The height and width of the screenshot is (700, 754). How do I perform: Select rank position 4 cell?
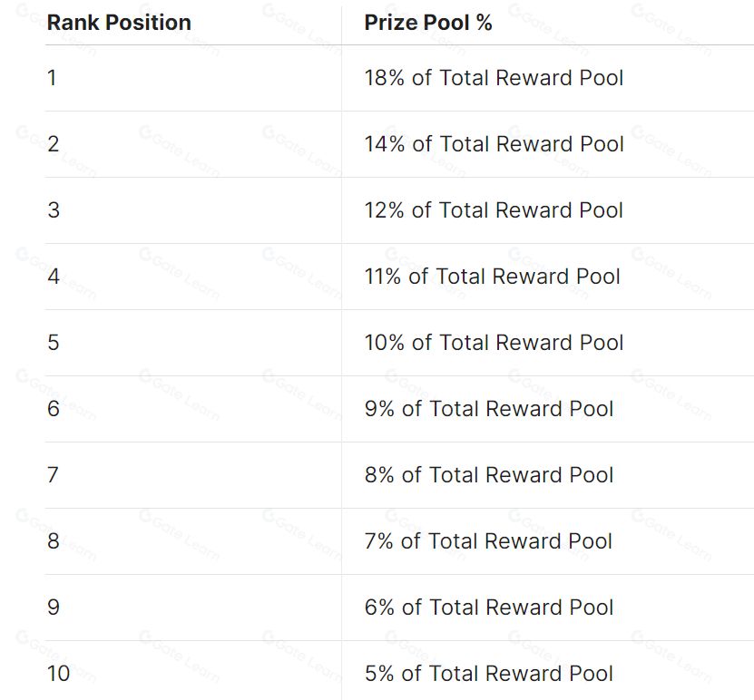coord(193,277)
